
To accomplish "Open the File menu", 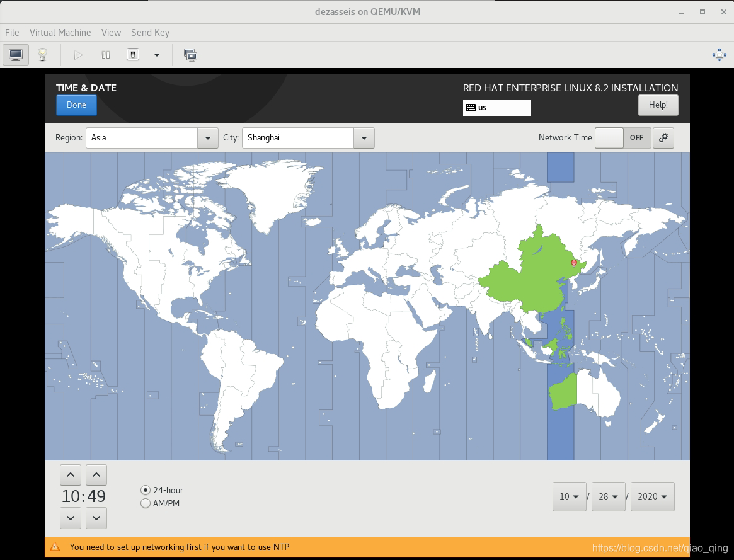I will pyautogui.click(x=12, y=33).
